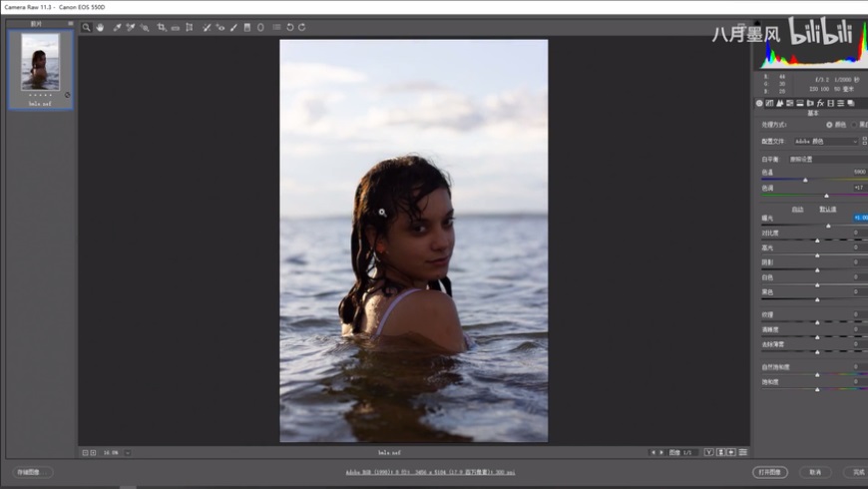Select the Spot Removal tool
This screenshot has height=489, width=868.
click(x=207, y=27)
